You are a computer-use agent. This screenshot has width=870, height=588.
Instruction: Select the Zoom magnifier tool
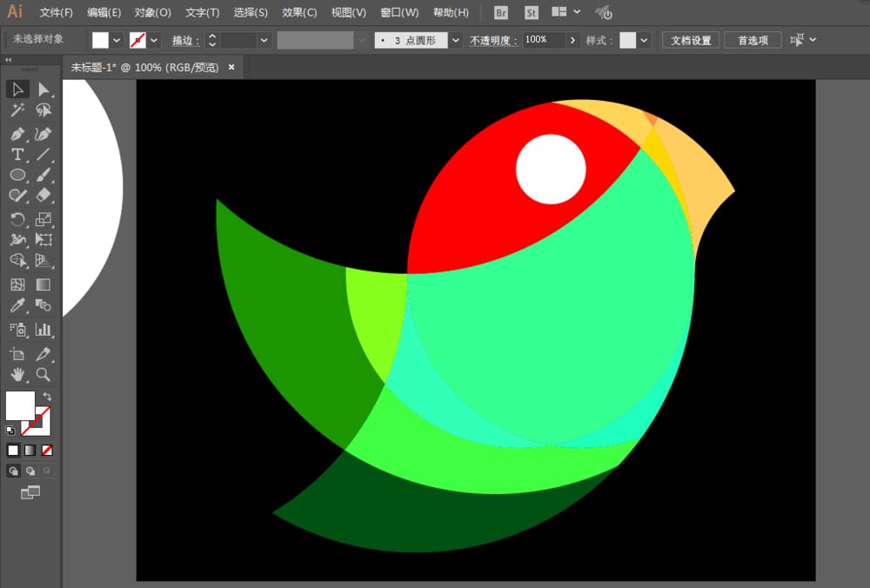tap(43, 375)
